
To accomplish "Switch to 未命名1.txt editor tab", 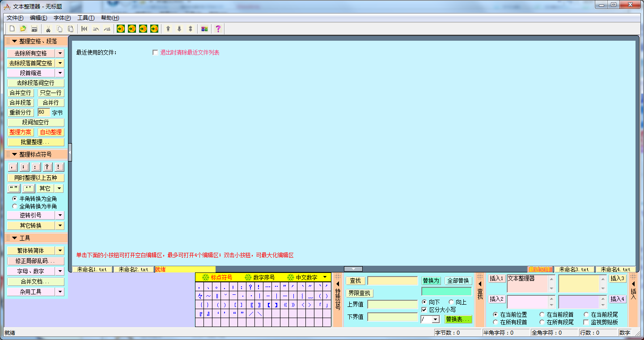I will pos(92,269).
